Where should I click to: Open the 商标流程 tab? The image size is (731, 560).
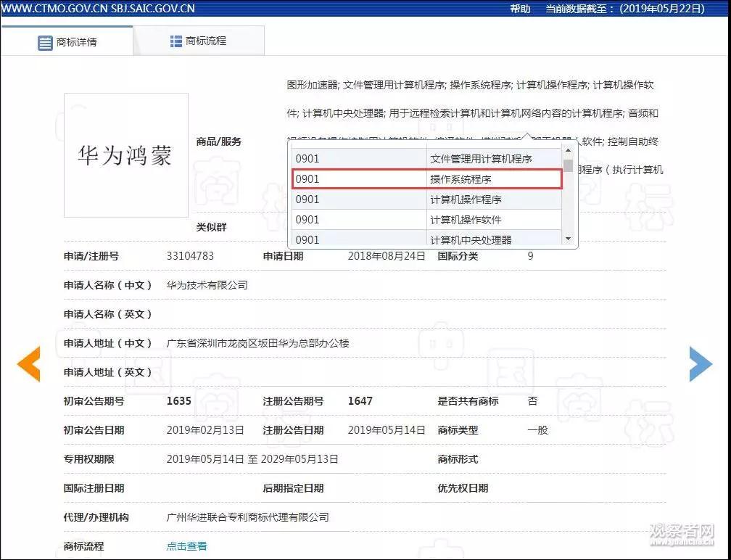pos(198,41)
